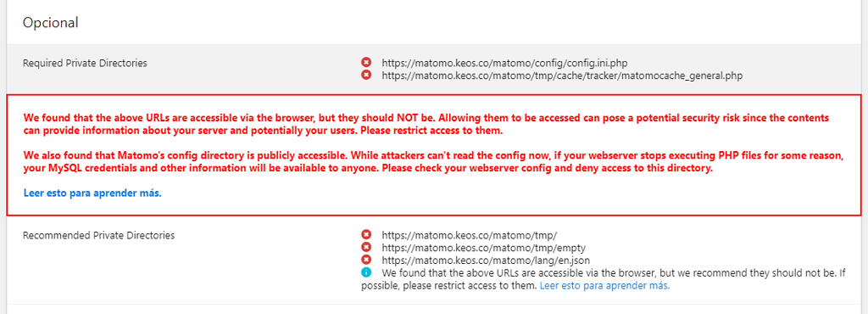Viewport: 868px width, 314px height.
Task: Click the red error icon next to lang/en.json URL
Action: click(366, 259)
